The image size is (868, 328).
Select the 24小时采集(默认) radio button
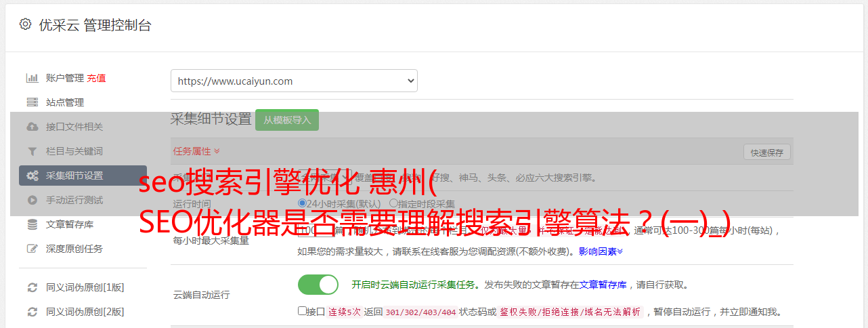pos(302,203)
